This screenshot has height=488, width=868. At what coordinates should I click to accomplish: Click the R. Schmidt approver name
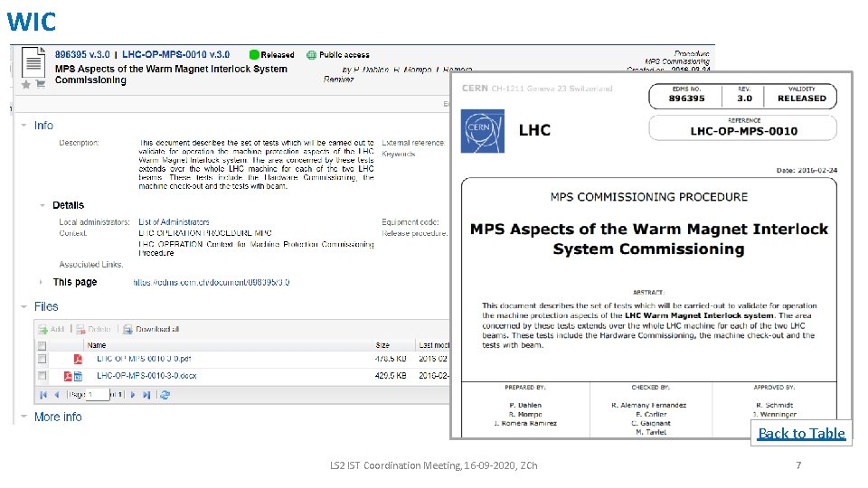pyautogui.click(x=775, y=406)
